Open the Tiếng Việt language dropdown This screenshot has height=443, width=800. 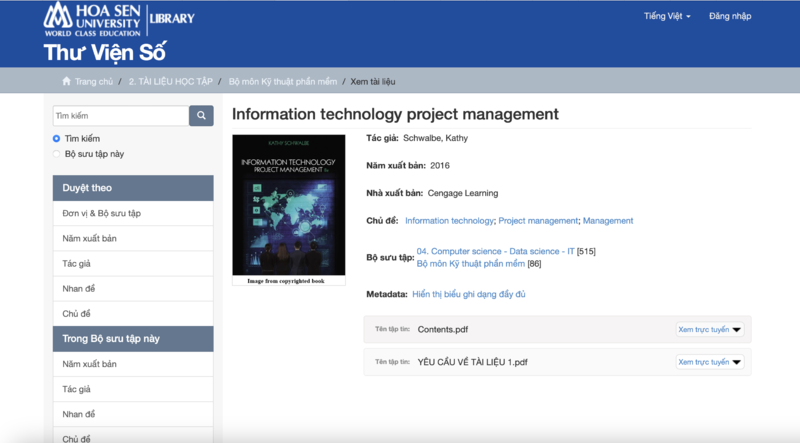click(x=667, y=17)
